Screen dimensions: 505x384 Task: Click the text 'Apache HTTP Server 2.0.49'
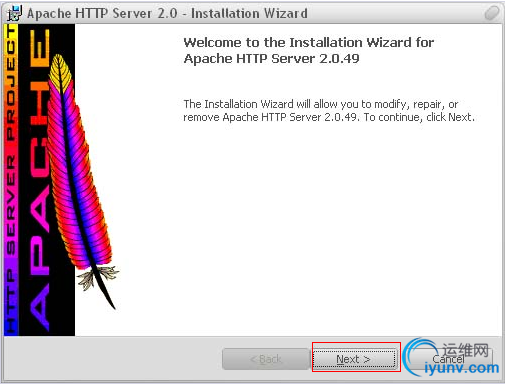[x=271, y=59]
